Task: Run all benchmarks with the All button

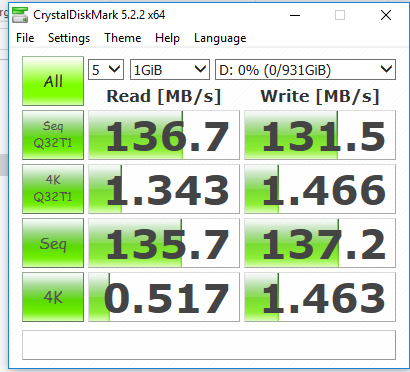Action: (53, 81)
